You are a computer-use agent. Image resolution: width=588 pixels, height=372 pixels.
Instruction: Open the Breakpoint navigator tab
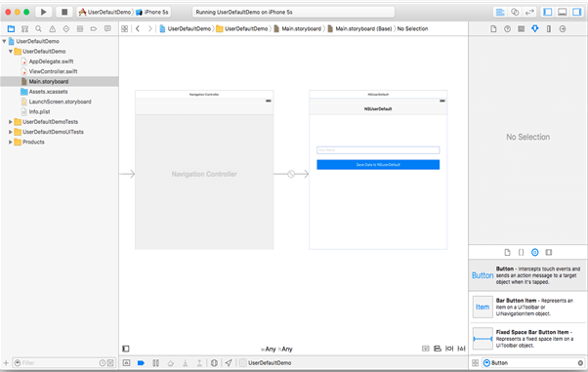click(94, 28)
